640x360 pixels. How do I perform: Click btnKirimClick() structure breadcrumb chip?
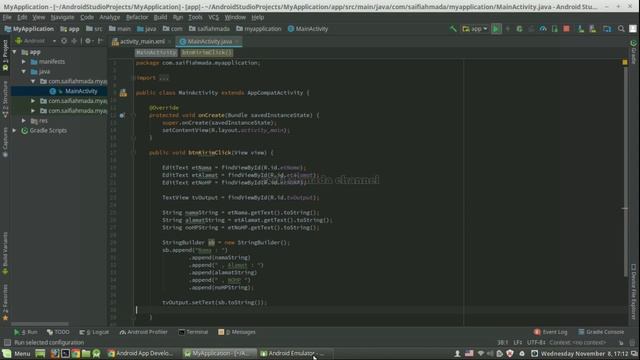pyautogui.click(x=207, y=53)
